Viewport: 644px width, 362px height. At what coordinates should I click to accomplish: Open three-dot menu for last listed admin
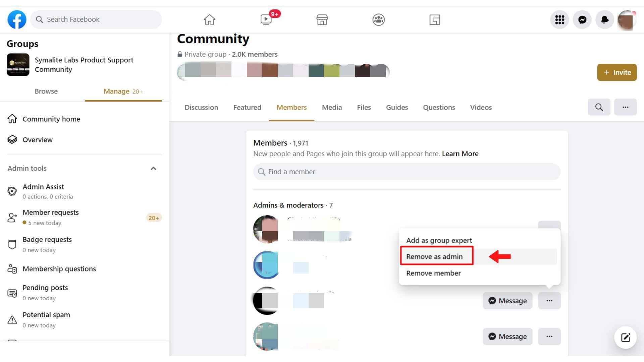coord(549,337)
